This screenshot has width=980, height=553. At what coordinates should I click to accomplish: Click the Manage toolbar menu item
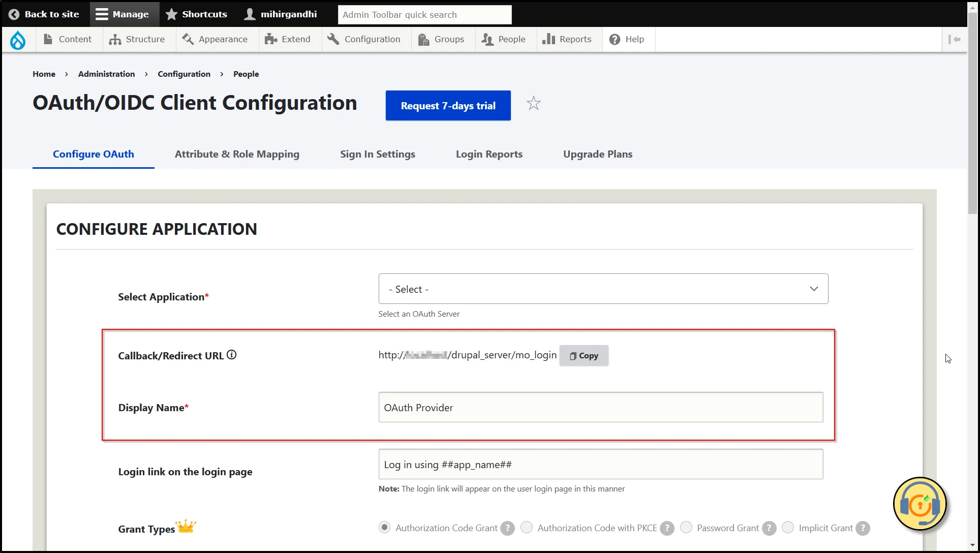click(x=123, y=13)
